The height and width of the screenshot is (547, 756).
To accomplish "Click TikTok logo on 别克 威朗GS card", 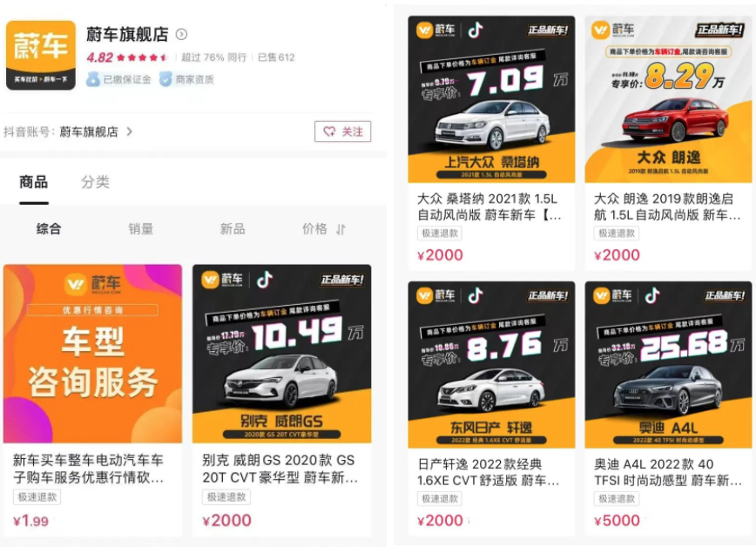I will (264, 280).
